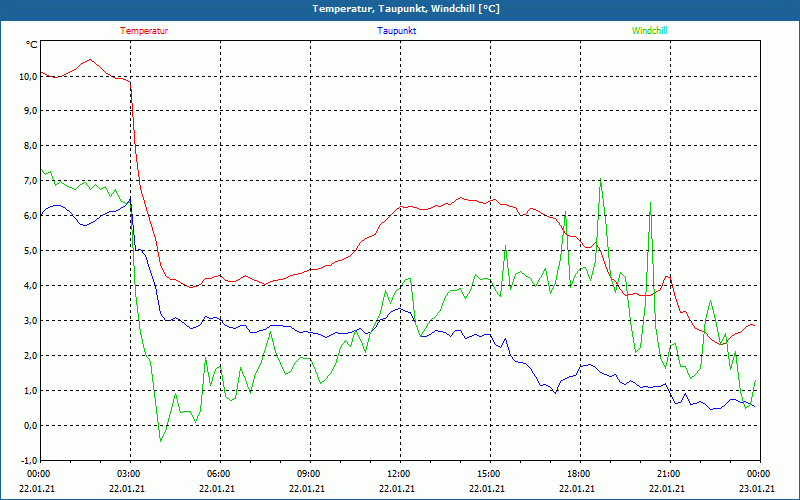The width and height of the screenshot is (800, 500).
Task: Click the -1,0 y-axis value
Action: (28, 460)
